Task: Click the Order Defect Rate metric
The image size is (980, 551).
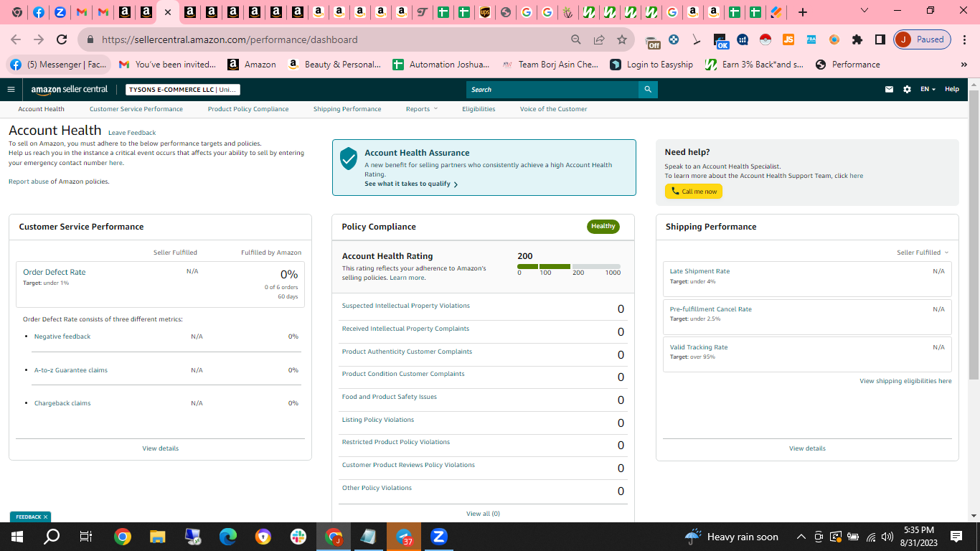Action: [160, 284]
